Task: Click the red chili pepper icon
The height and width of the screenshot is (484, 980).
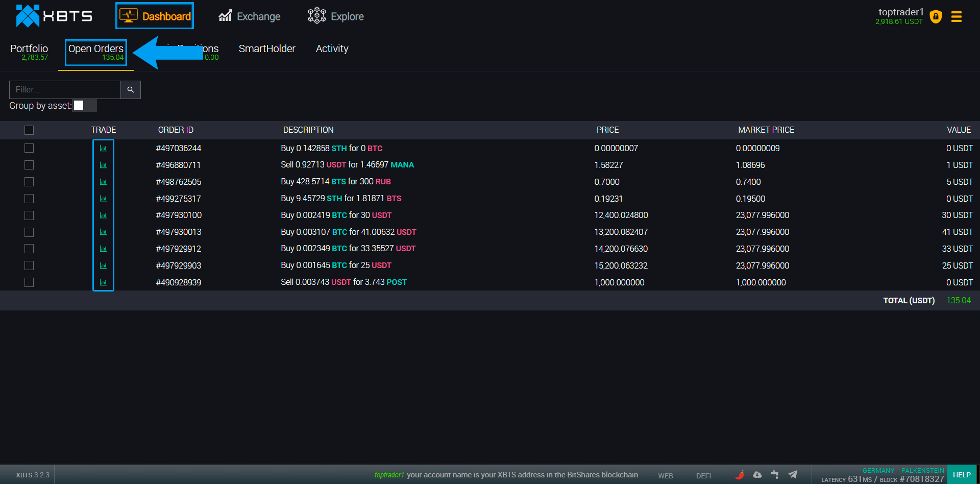Action: tap(740, 474)
